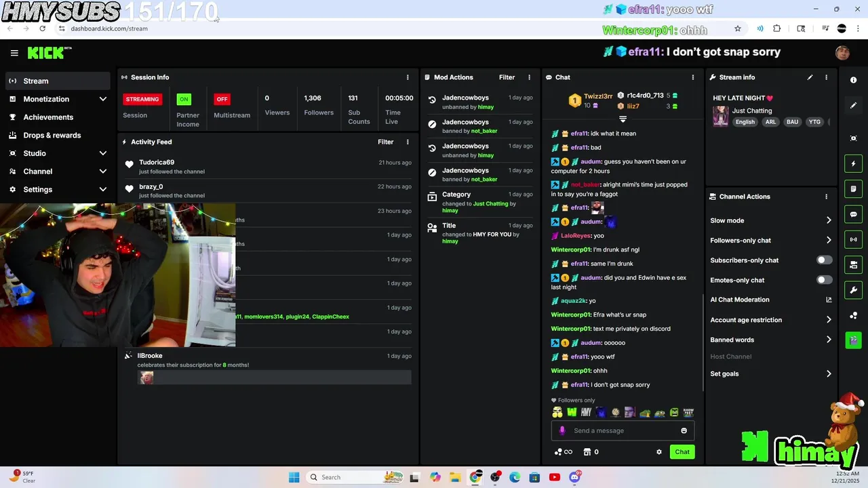Edit stream info with pencil icon in panel header

(x=810, y=77)
